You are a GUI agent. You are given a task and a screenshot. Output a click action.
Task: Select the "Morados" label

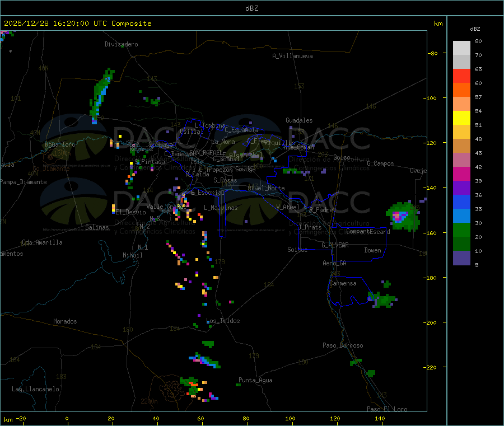pyautogui.click(x=65, y=321)
